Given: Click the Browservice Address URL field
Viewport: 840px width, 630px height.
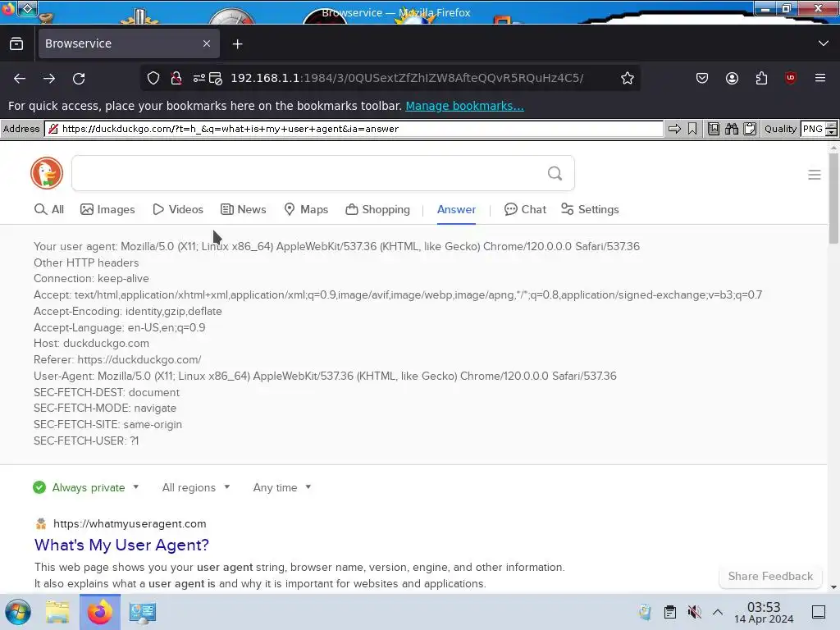Looking at the screenshot, I should (x=354, y=129).
